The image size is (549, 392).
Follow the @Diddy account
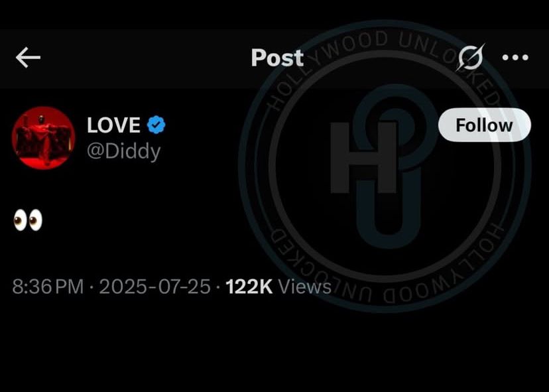(485, 125)
